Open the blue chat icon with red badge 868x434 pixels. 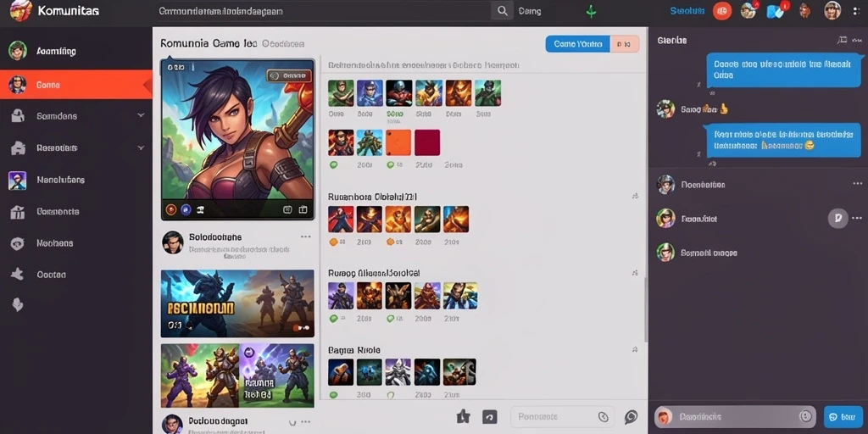point(776,10)
